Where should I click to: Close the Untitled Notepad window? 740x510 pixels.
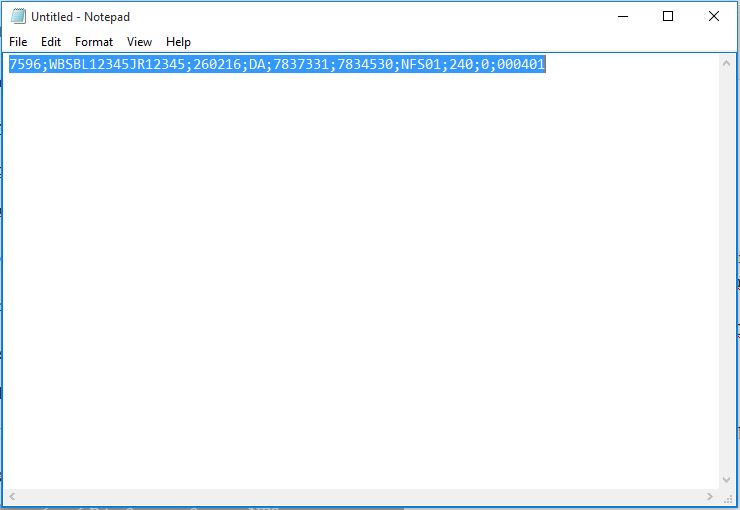coord(714,17)
